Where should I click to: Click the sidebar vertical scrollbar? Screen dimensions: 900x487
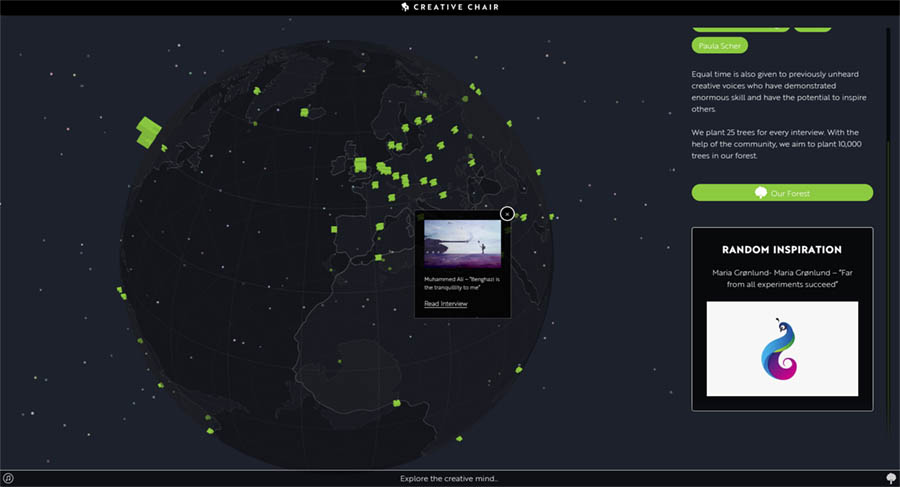(887, 200)
